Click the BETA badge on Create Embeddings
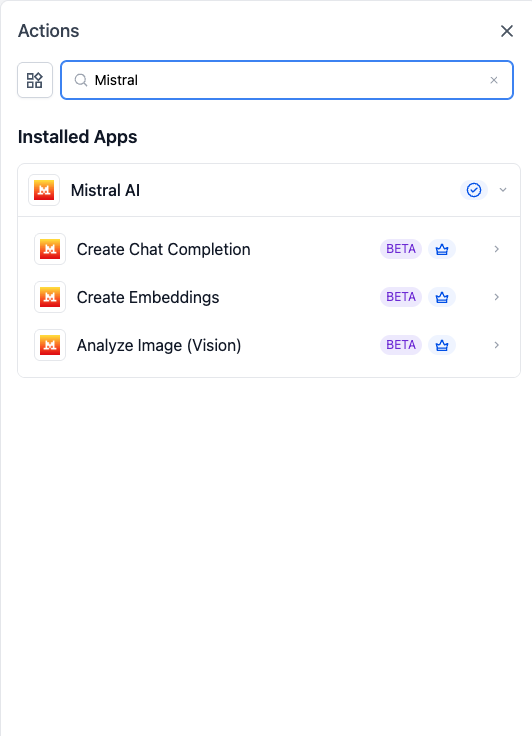This screenshot has height=736, width=532. click(x=401, y=297)
